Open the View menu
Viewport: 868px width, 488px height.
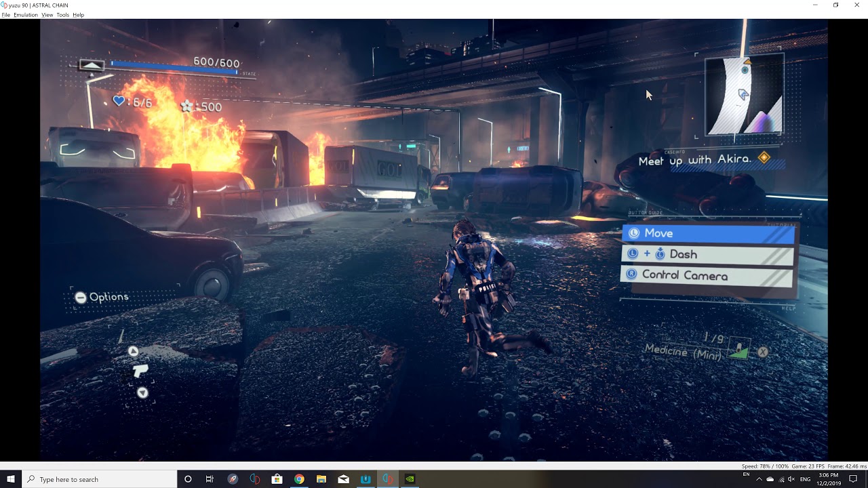coord(47,15)
